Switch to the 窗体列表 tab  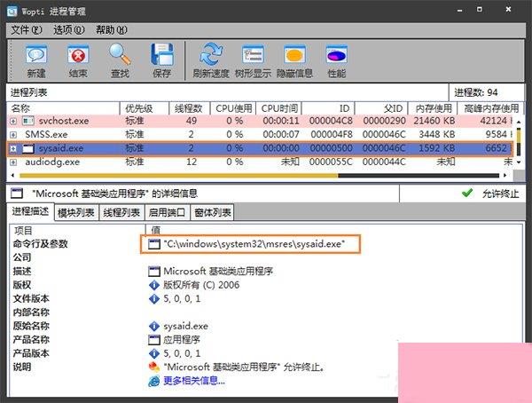213,212
